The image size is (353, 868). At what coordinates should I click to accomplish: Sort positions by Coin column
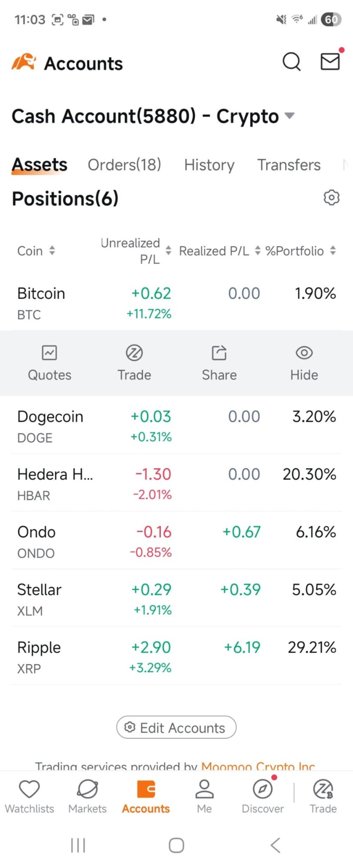36,251
